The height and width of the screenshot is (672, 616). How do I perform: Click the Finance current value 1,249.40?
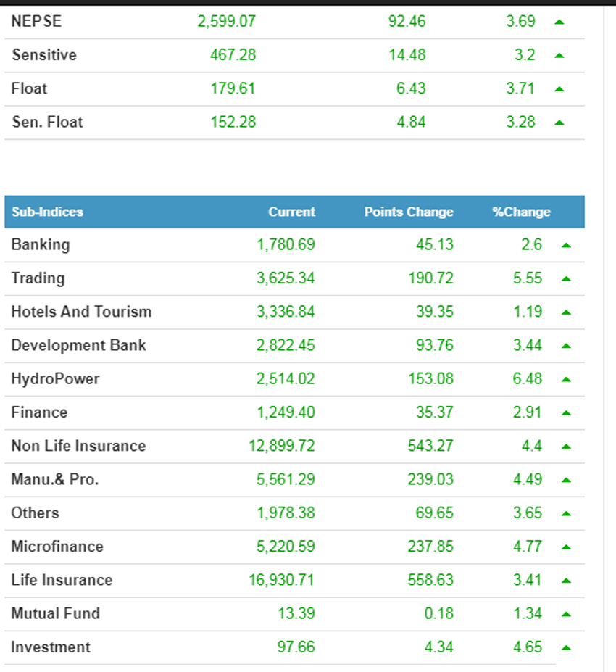click(286, 412)
